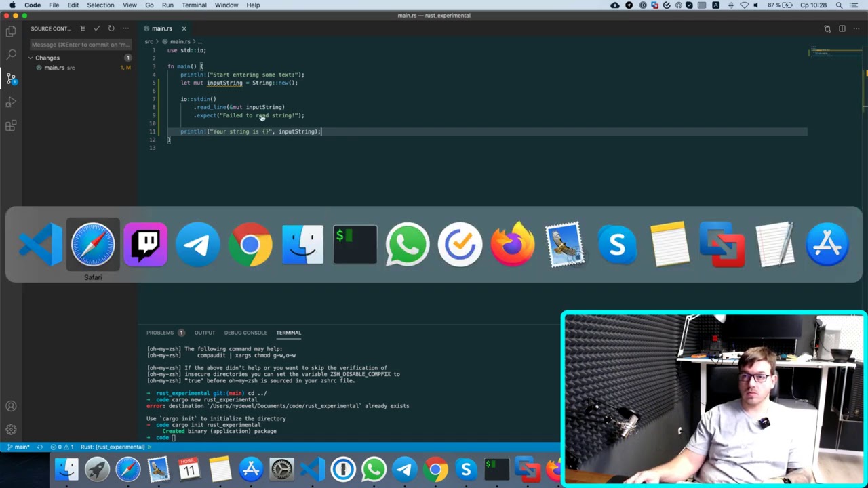Viewport: 868px width, 488px height.
Task: Open main.rs in the changes list
Action: [54, 68]
